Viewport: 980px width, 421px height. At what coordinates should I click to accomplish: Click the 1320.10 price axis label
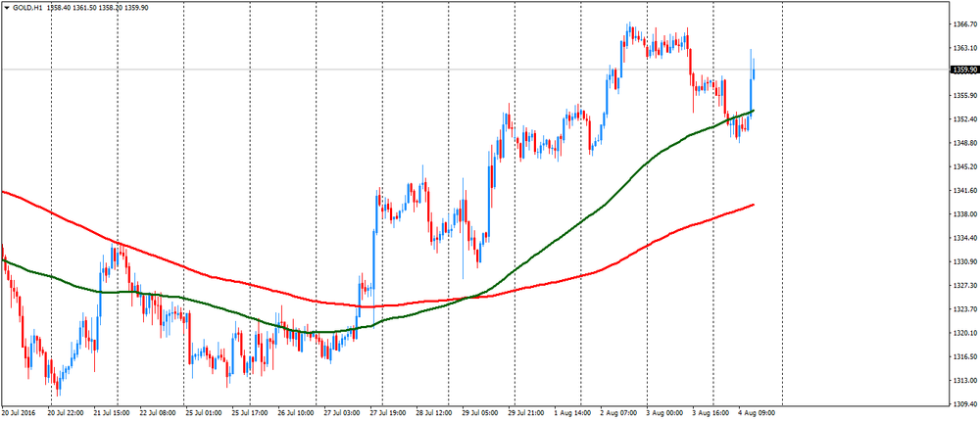(x=965, y=333)
